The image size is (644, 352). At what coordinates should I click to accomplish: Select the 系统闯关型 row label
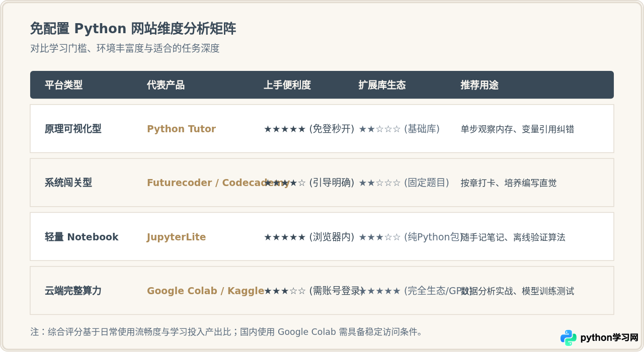click(68, 183)
